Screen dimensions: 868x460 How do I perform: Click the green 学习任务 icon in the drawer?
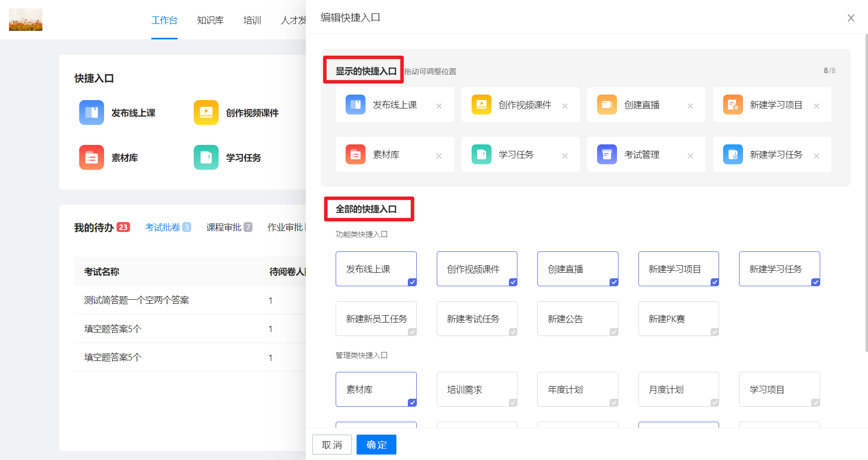(x=481, y=154)
